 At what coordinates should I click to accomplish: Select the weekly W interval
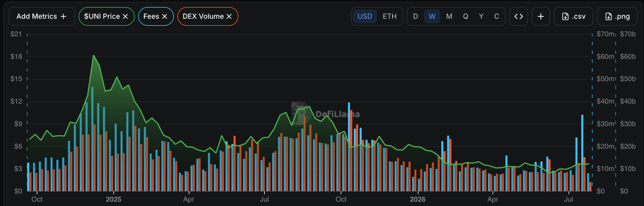(432, 16)
